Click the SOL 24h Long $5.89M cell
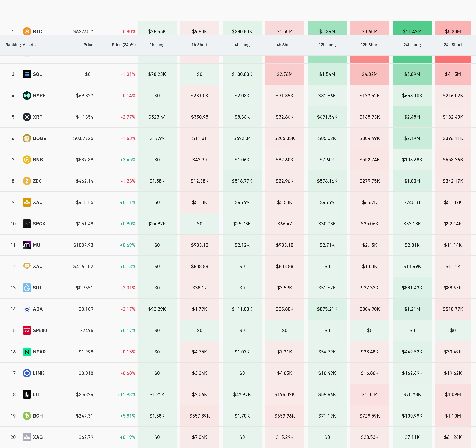Screen dimensions: 476x448 click(x=412, y=74)
